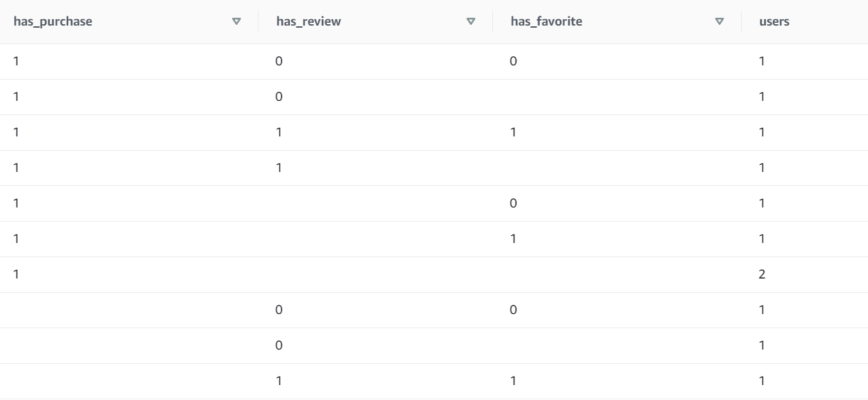The height and width of the screenshot is (400, 868).
Task: Click the has_favorite value in the sixth row
Action: [514, 239]
